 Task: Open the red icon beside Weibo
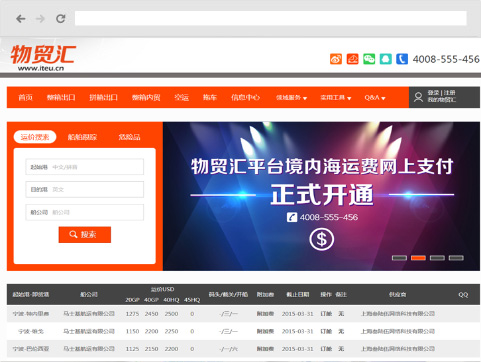tap(352, 59)
